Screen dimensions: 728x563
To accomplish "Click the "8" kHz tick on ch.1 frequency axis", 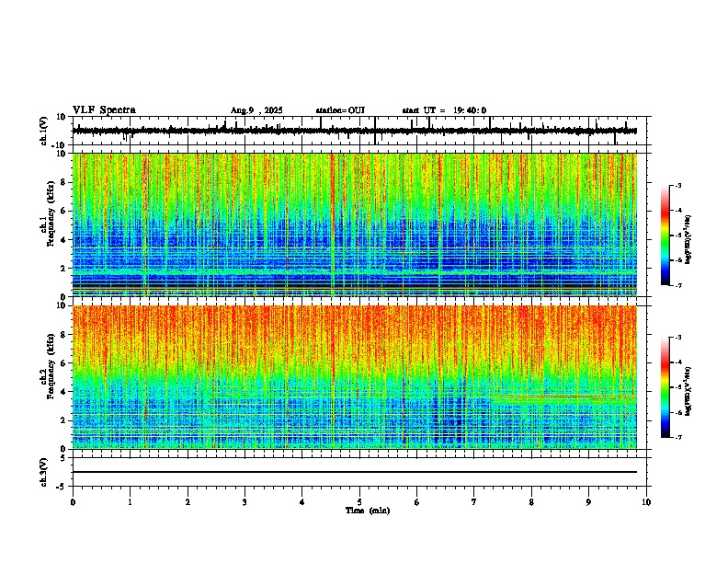I will tap(64, 182).
